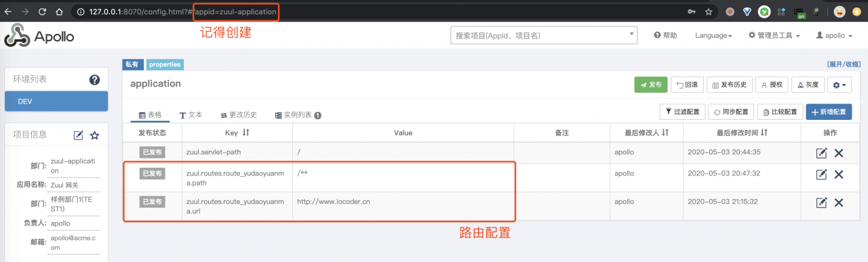Edit the route_yudaoyuanma.path row
This screenshot has width=868, height=262.
(x=822, y=175)
